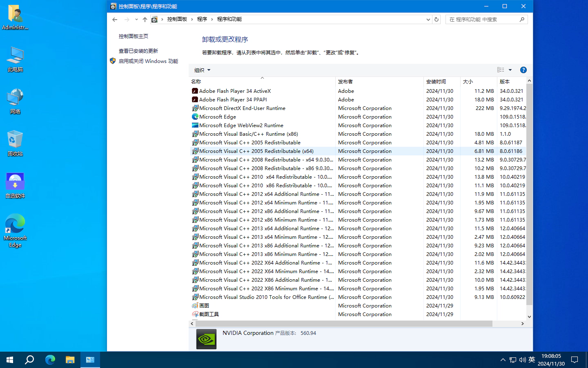
Task: Click the horizontal scrollbar thumb
Action: pos(344,323)
